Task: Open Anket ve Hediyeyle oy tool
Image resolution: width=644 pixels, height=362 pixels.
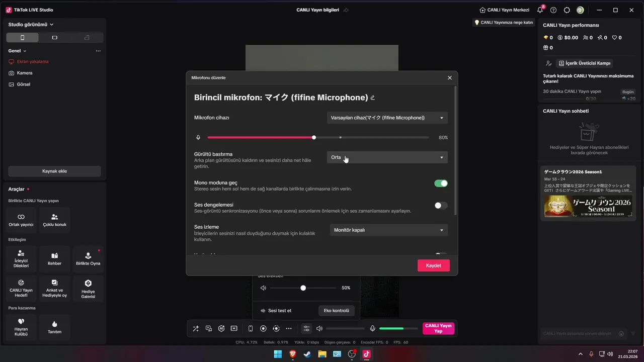Action: point(54,288)
